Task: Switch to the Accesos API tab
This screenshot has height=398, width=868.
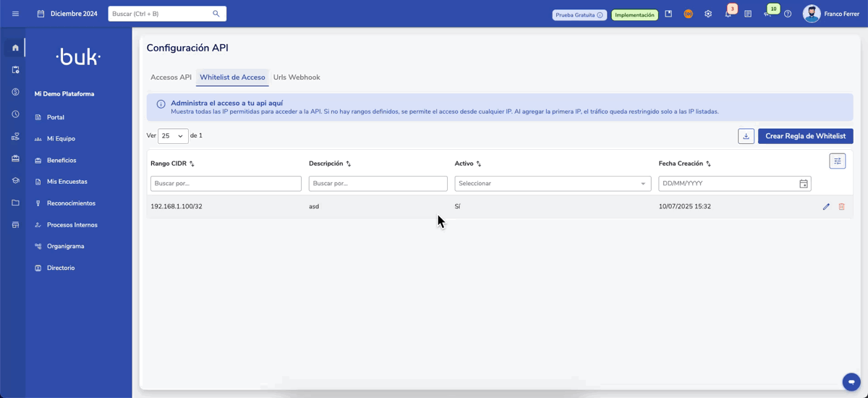Action: point(171,77)
